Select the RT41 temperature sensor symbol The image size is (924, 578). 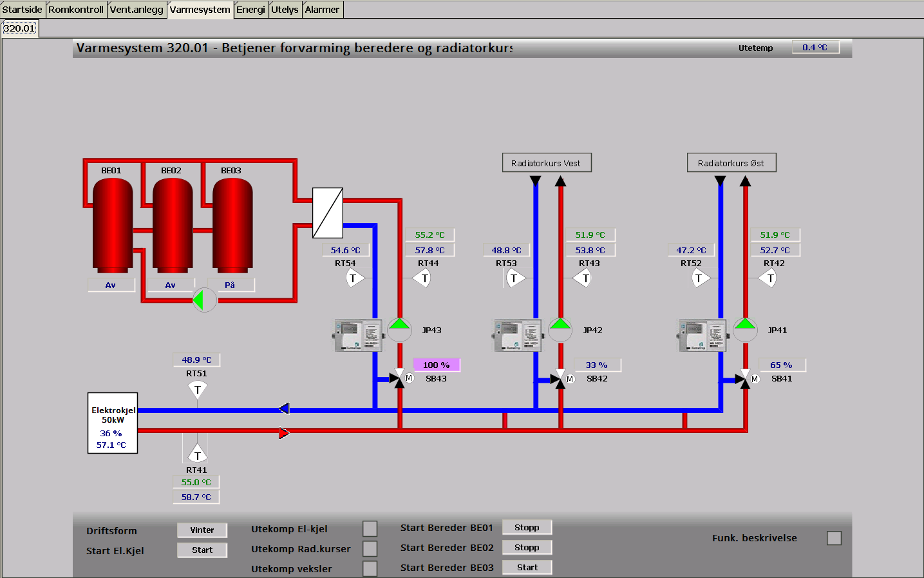tap(198, 454)
